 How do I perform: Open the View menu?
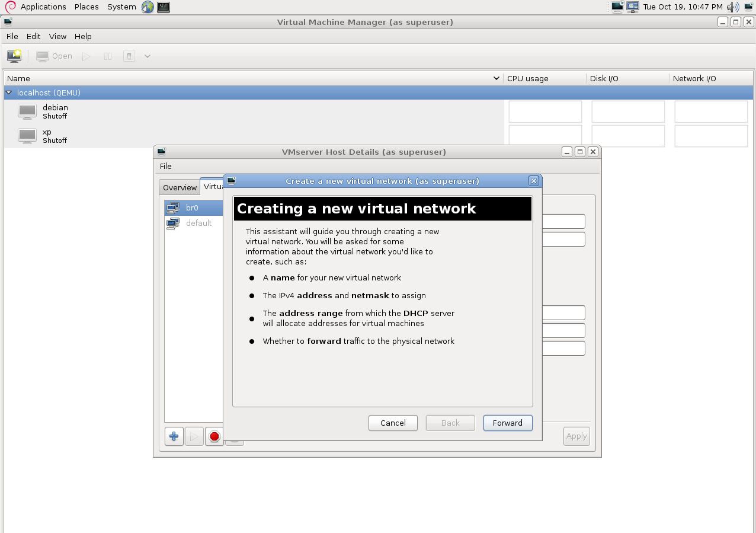point(57,36)
